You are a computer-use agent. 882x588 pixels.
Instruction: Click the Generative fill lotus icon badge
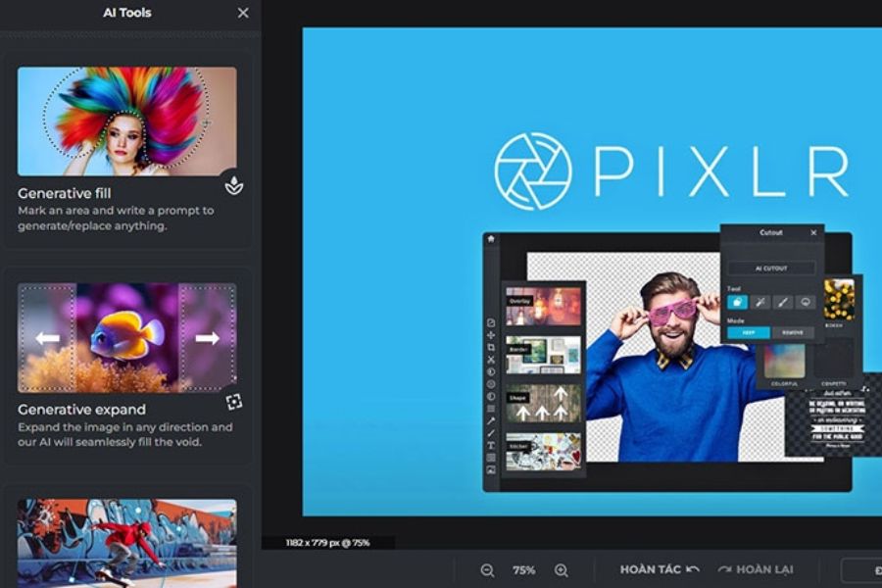pos(234,185)
